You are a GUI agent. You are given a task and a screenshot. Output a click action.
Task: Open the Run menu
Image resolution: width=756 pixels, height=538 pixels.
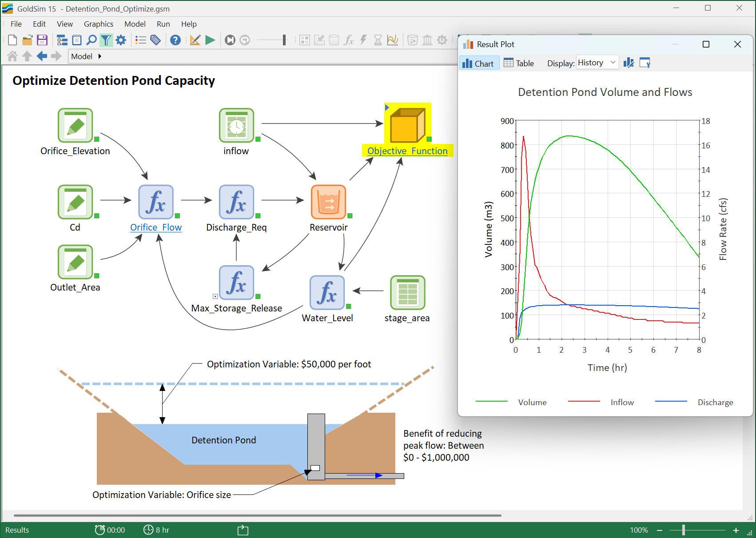(x=163, y=24)
